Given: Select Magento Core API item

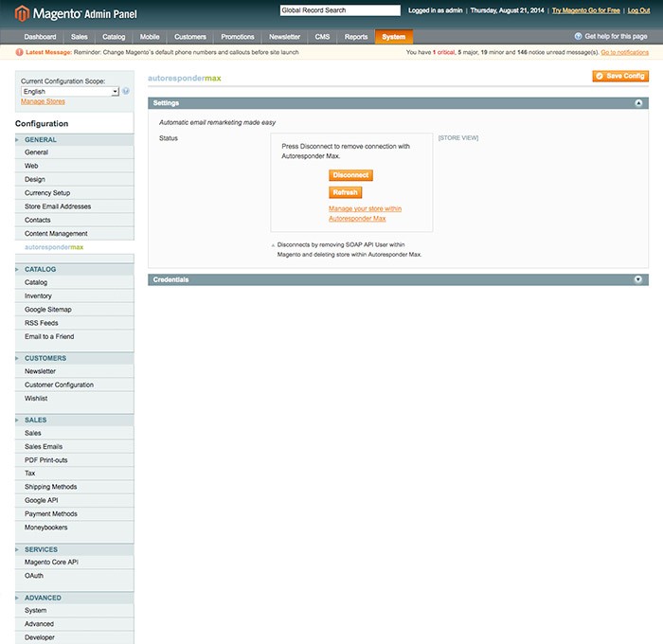Looking at the screenshot, I should [x=75, y=562].
